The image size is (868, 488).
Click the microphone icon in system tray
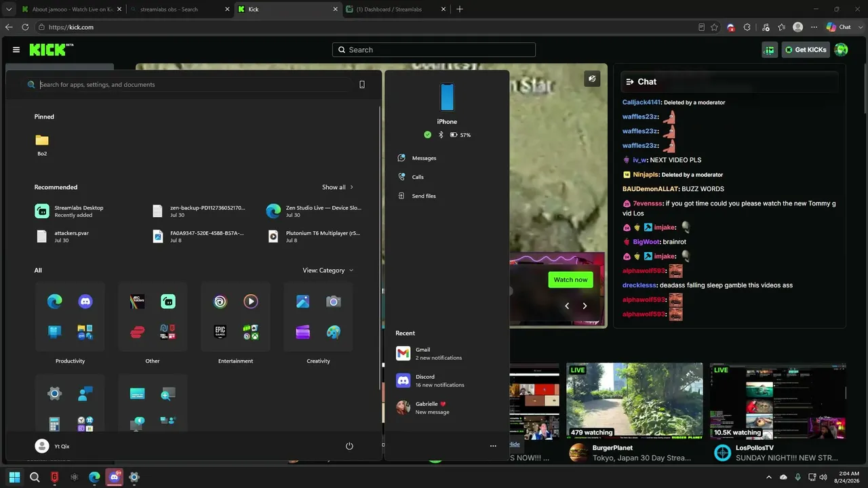pos(797,477)
